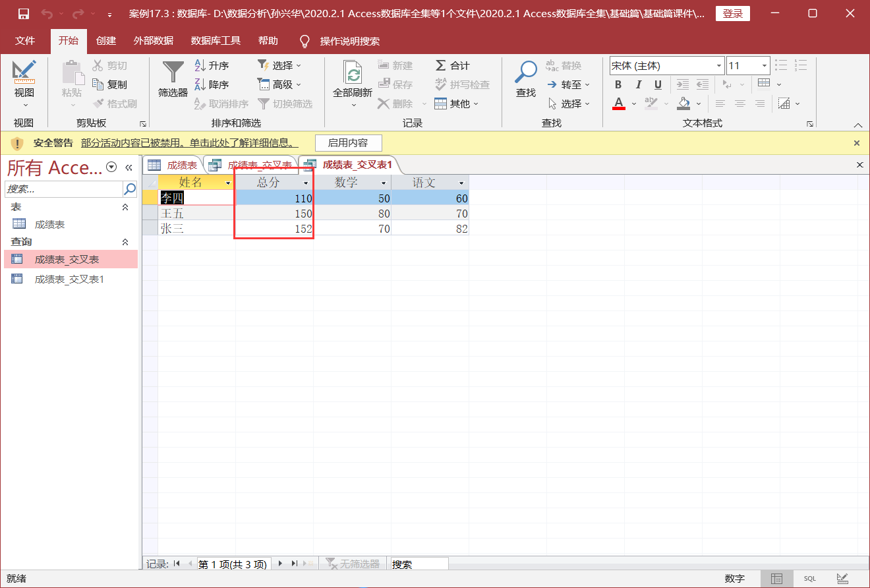
Task: Select 成绩表_交叉表1 query in navigation pane
Action: pyautogui.click(x=69, y=279)
